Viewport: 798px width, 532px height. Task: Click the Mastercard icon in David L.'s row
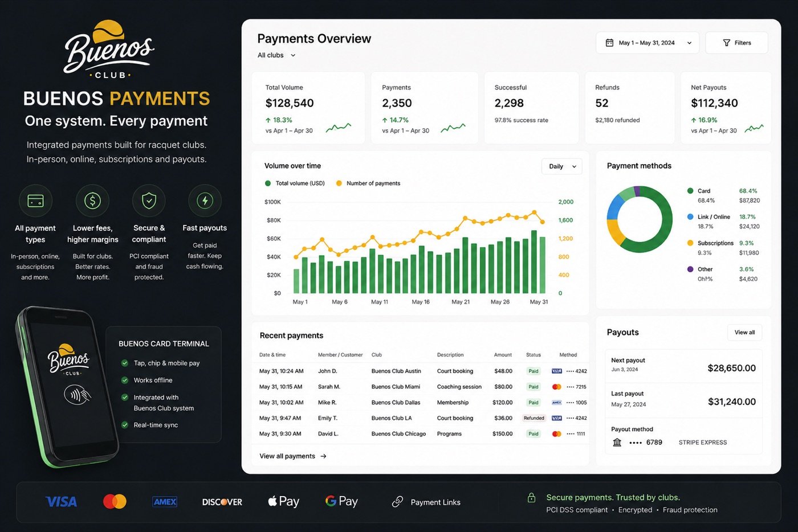(x=557, y=434)
